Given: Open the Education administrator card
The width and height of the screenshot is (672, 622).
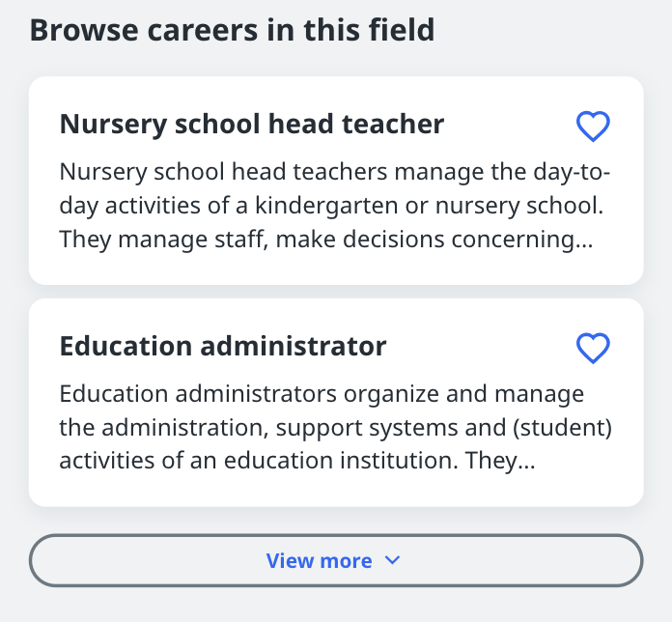Looking at the screenshot, I should pyautogui.click(x=336, y=403).
